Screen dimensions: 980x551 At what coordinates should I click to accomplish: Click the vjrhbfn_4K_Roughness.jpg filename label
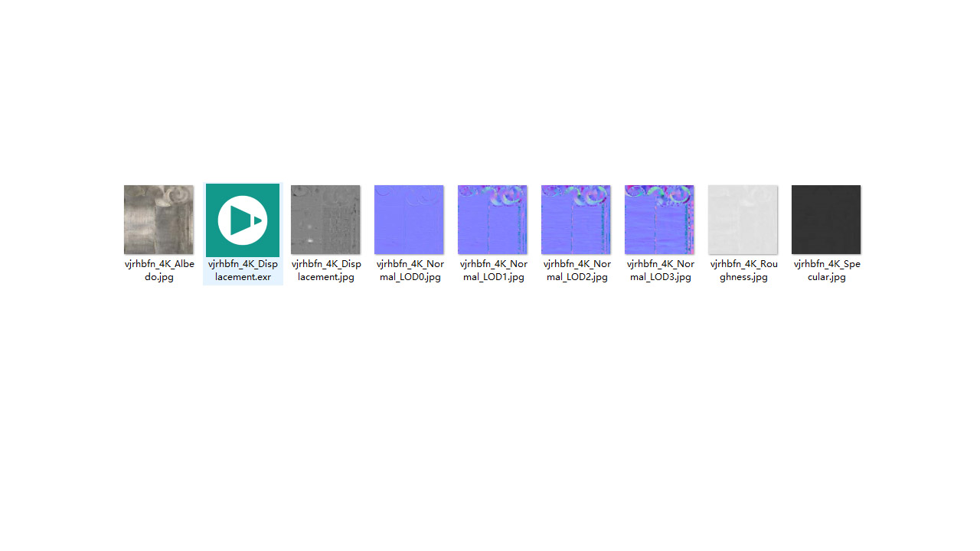point(743,270)
